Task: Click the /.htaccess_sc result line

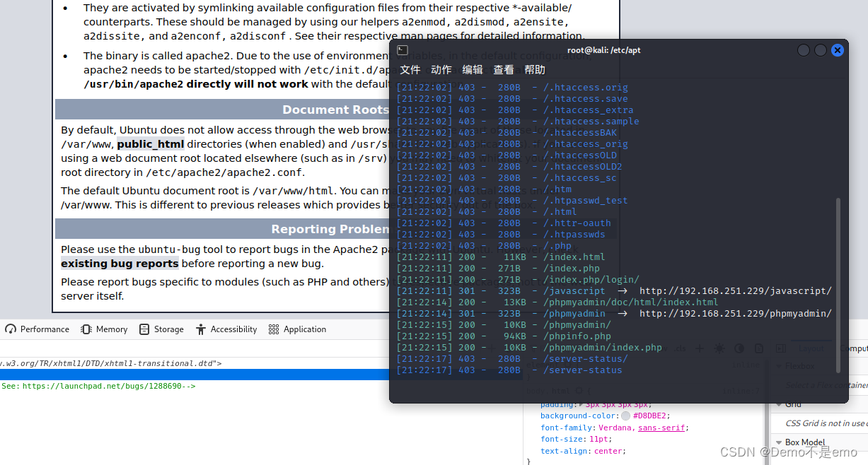Action: tap(506, 178)
